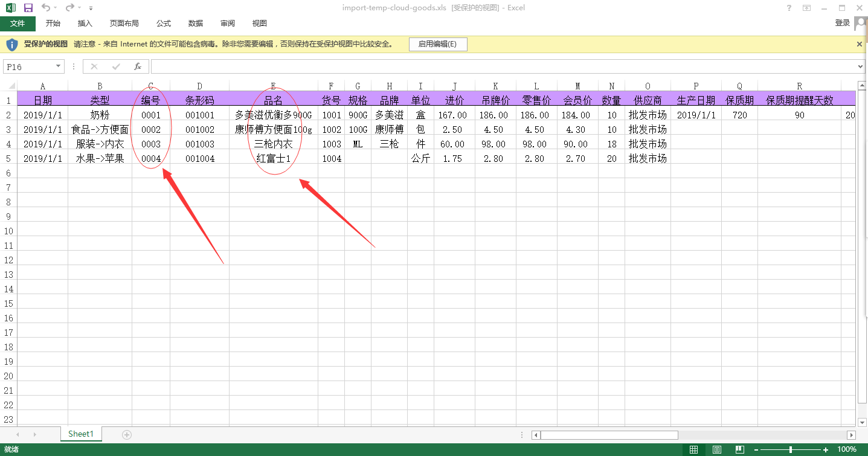Select the cell containing 多美滋优衡多900G
The height and width of the screenshot is (456, 868).
point(274,115)
